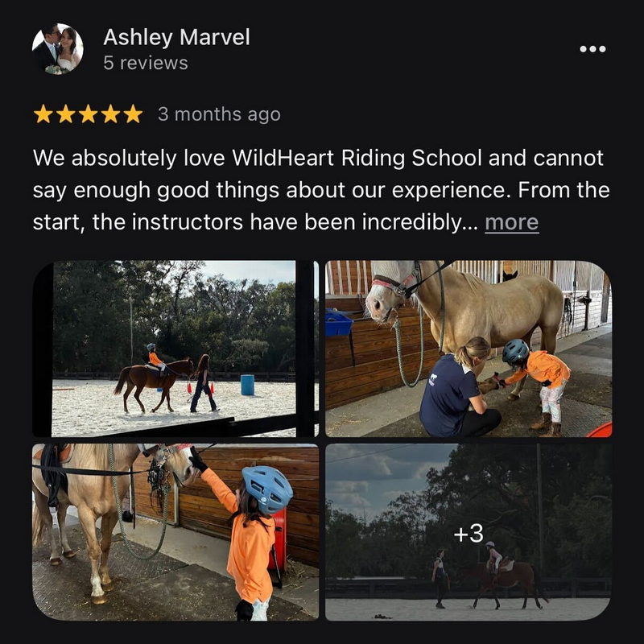Click 'WildHeart Riding School' in review text
644x644 pixels.
coord(357,158)
